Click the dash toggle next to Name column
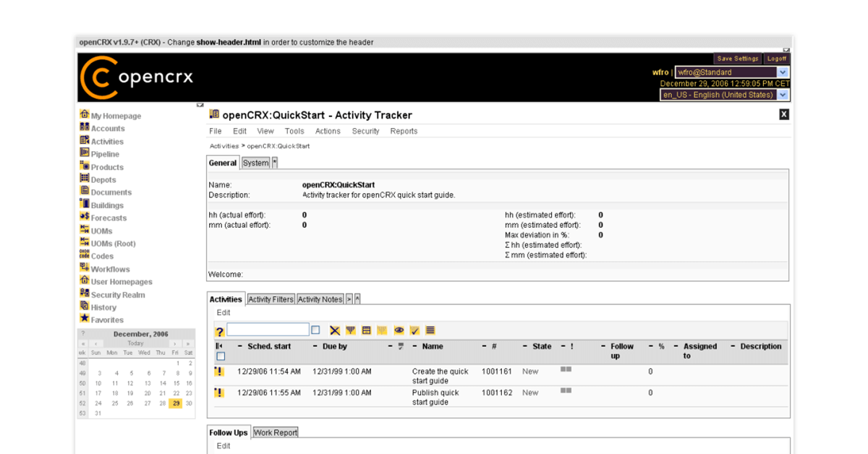This screenshot has width=868, height=454. [415, 346]
